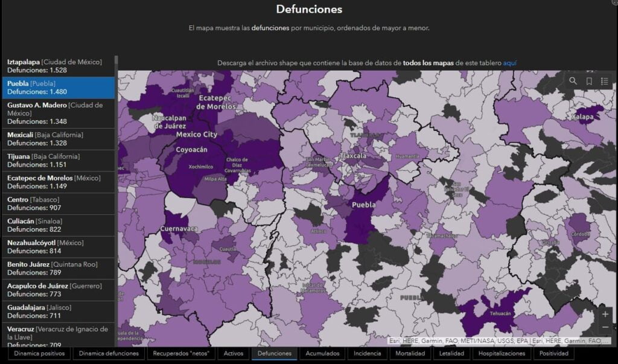
Task: Expand panel using top-right corner icon
Action: (614, 2)
